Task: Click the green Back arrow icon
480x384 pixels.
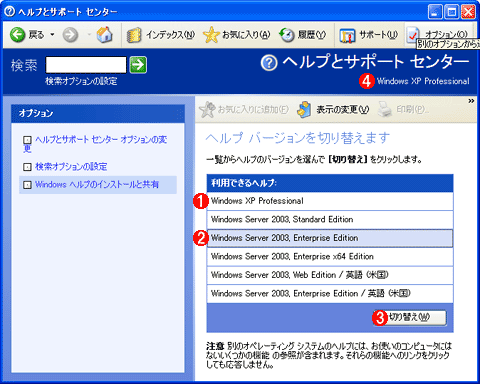Action: pyautogui.click(x=17, y=35)
